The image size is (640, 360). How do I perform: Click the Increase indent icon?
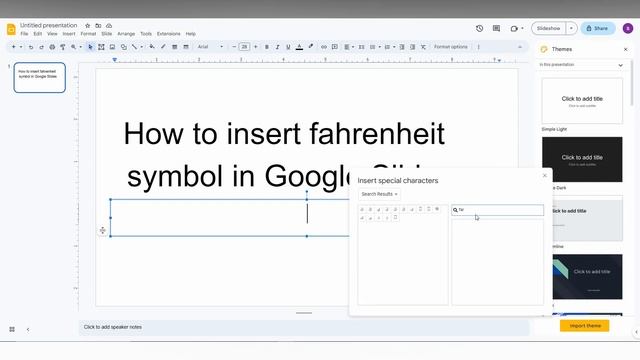click(413, 47)
